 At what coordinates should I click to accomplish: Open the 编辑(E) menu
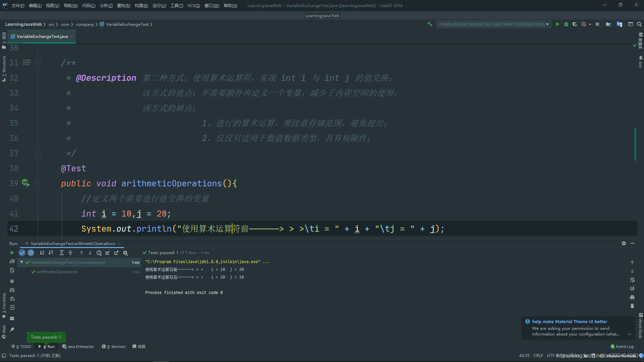coord(35,5)
